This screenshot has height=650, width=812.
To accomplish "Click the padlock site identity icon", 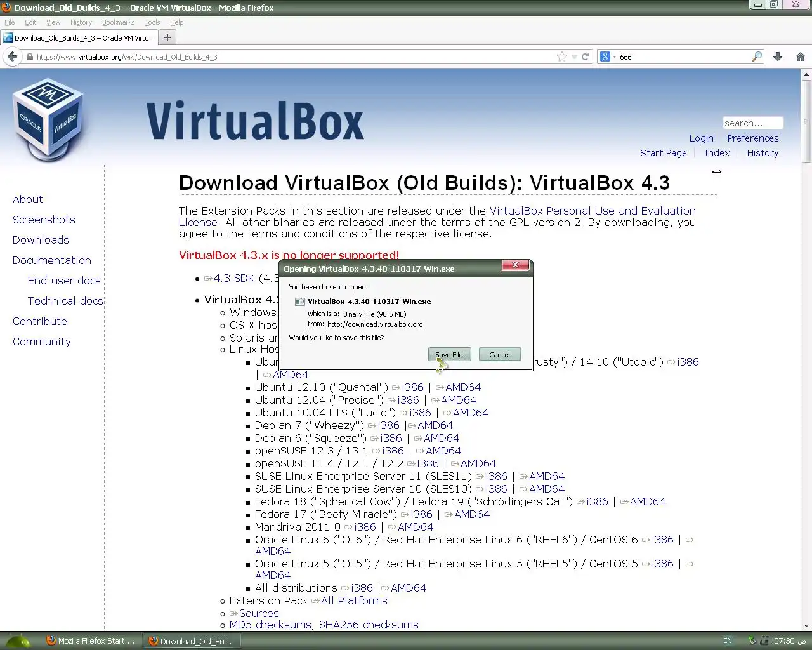I will pyautogui.click(x=29, y=56).
